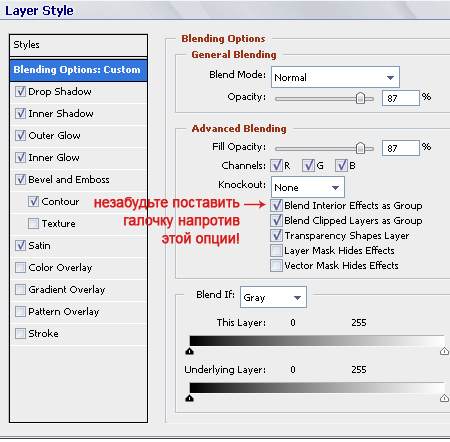Image resolution: width=450 pixels, height=442 pixels.
Task: Uncheck the Contour sub-option
Action: click(33, 201)
